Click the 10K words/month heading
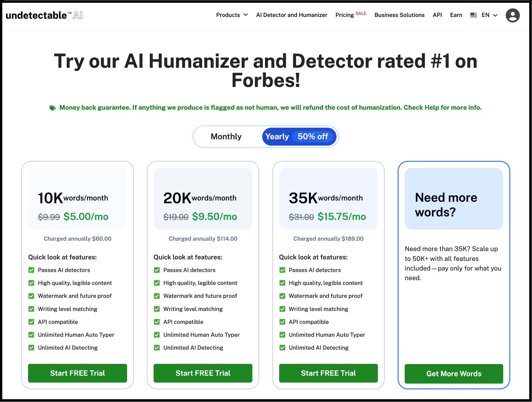 tap(73, 198)
